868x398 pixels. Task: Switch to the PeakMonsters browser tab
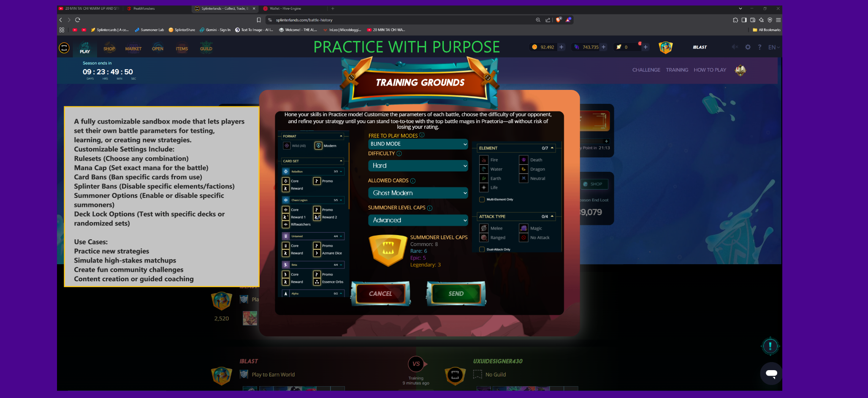[156, 8]
